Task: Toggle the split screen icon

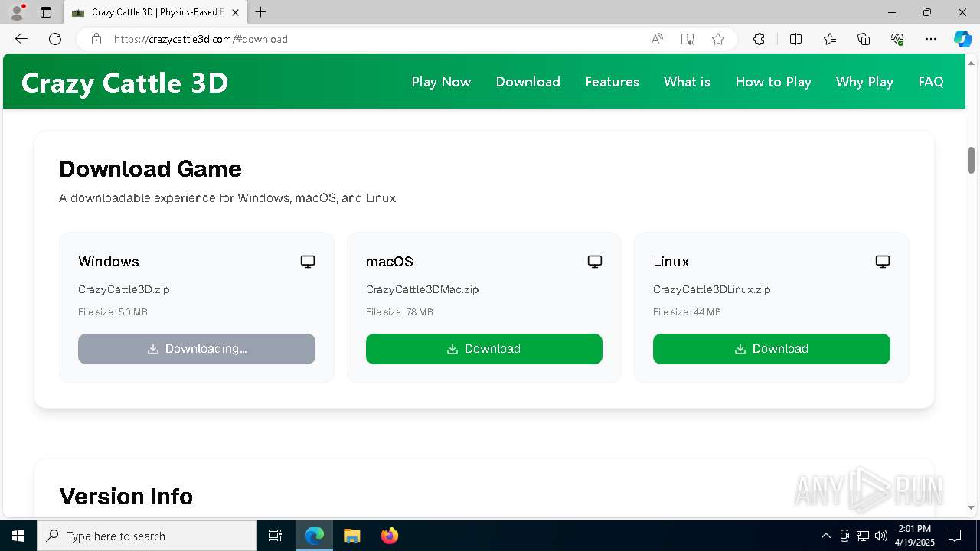Action: pos(795,39)
